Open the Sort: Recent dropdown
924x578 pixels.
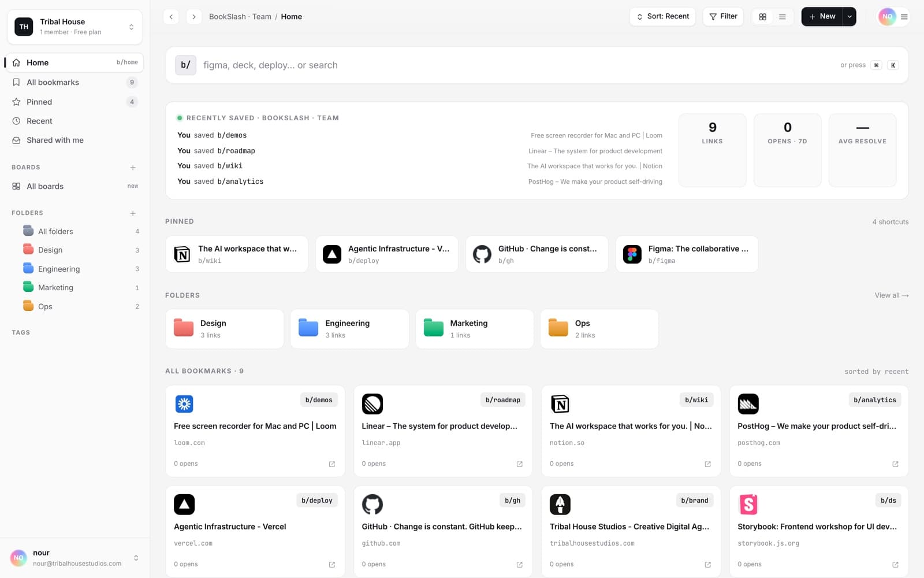click(x=662, y=16)
